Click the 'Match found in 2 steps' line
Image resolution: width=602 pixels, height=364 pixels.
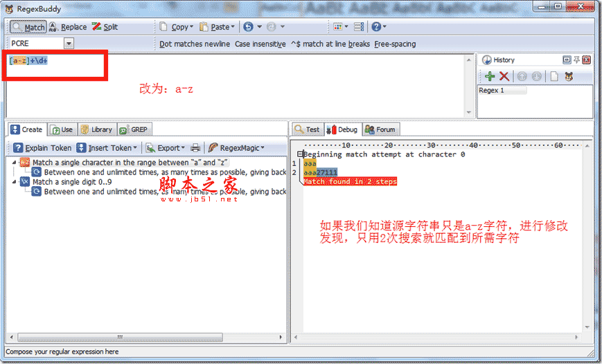tap(350, 181)
